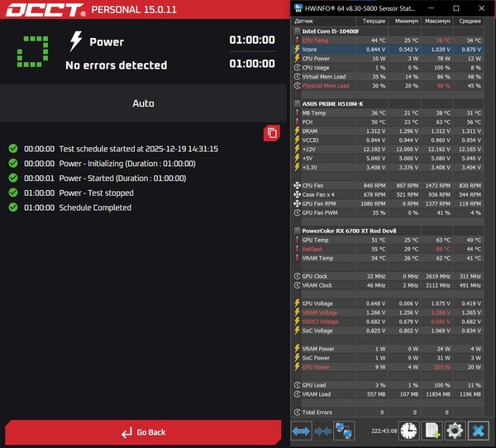Click the 'Максимум' column header
496x448 pixels.
coord(437,21)
